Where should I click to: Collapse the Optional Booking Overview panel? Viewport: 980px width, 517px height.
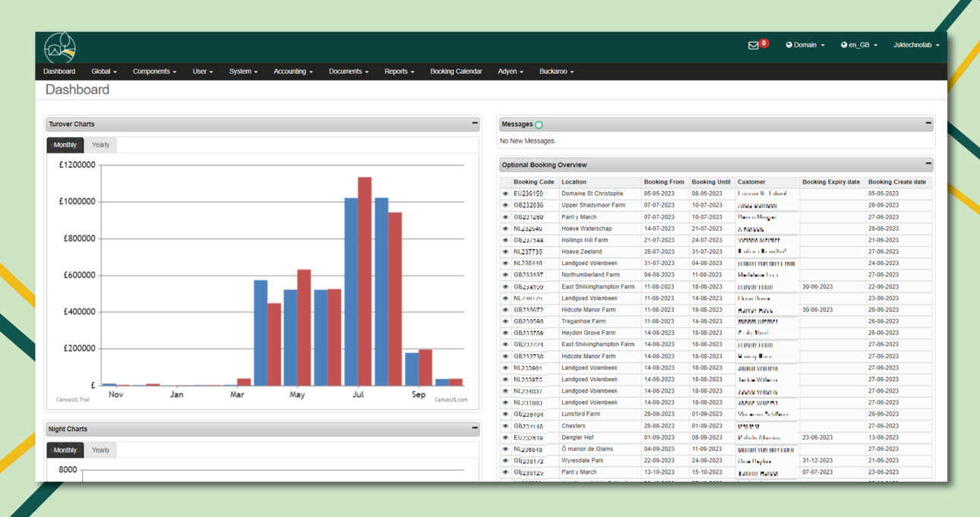(928, 164)
